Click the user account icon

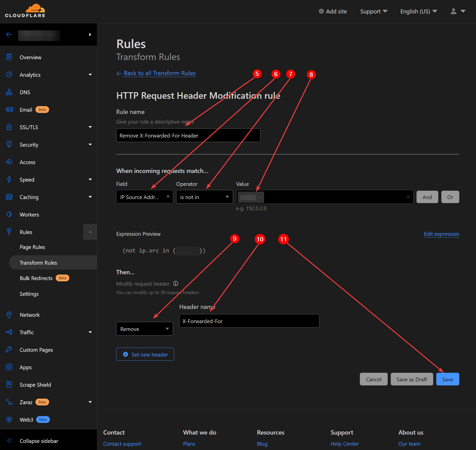tap(453, 11)
